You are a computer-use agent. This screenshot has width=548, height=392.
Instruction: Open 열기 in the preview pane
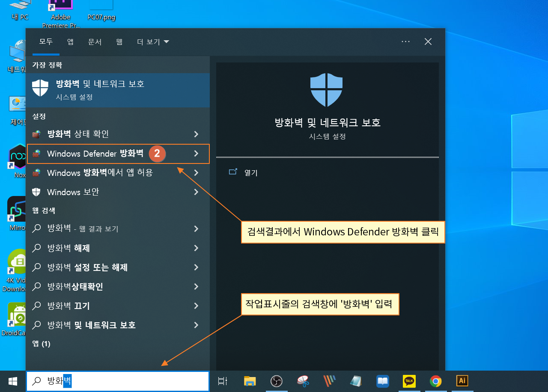tap(251, 172)
